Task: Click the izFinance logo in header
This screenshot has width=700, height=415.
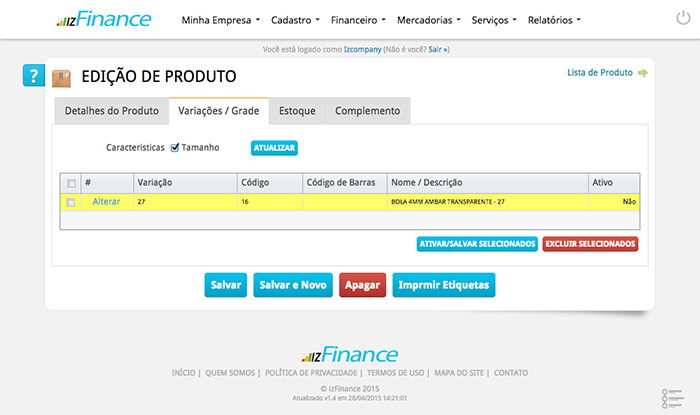Action: point(104,19)
